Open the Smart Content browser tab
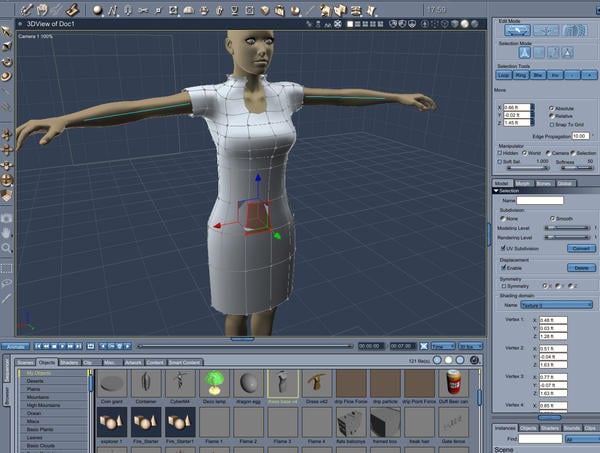600x453 pixels. coord(185,362)
